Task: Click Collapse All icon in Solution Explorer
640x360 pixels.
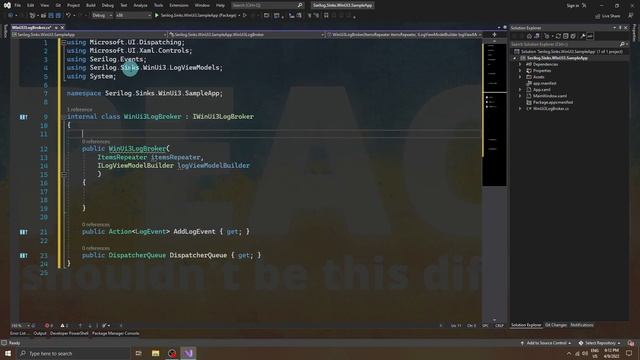Action: (566, 36)
